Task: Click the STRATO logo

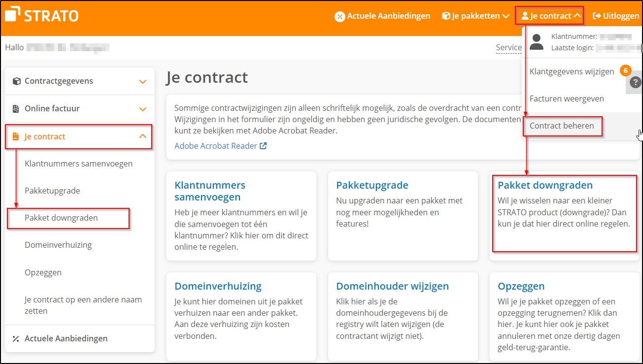Action: pyautogui.click(x=42, y=15)
